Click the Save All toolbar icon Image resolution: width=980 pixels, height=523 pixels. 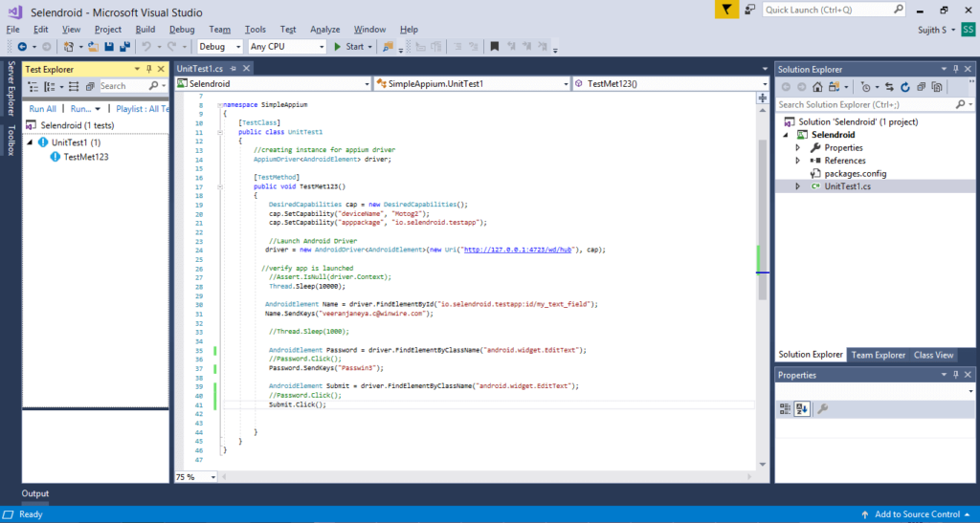[125, 47]
